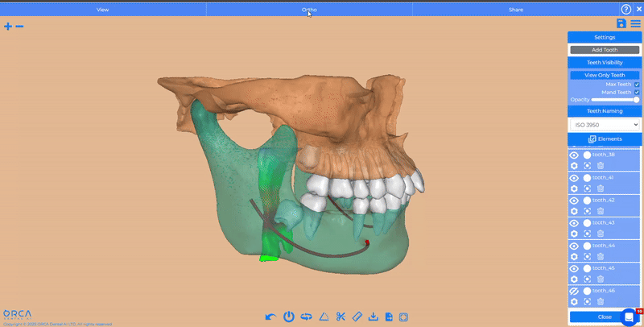Click the power reset icon
The height and width of the screenshot is (327, 644).
pos(288,317)
